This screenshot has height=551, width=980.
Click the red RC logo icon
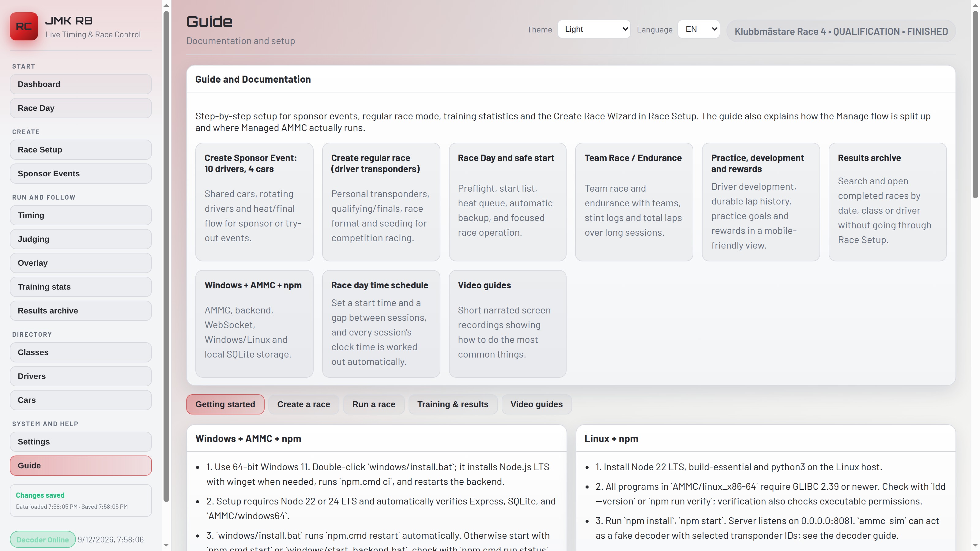pyautogui.click(x=24, y=26)
